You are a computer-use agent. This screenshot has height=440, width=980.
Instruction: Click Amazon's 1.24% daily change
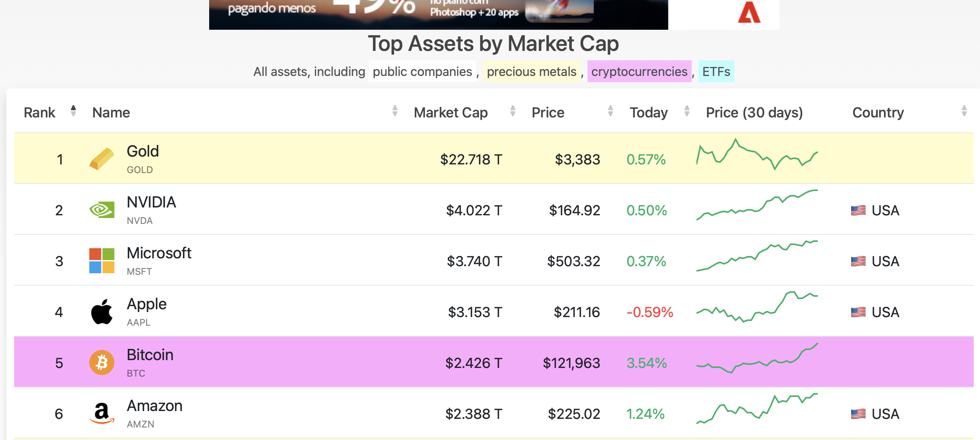tap(645, 414)
